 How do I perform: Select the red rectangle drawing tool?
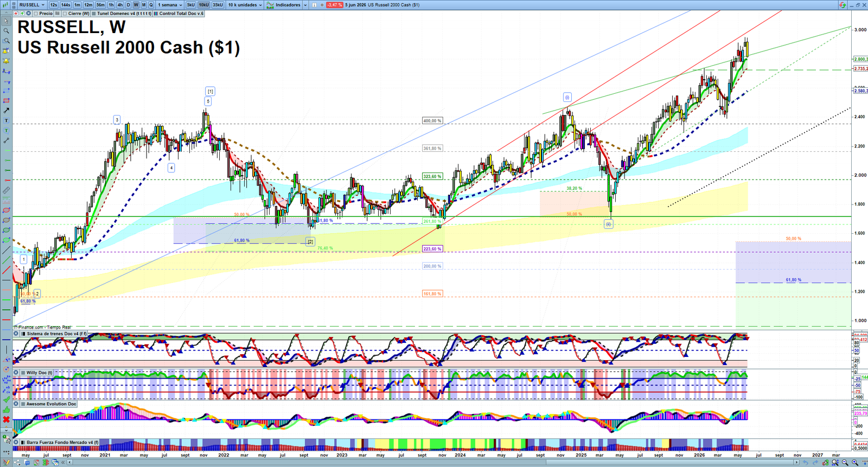pos(6,100)
